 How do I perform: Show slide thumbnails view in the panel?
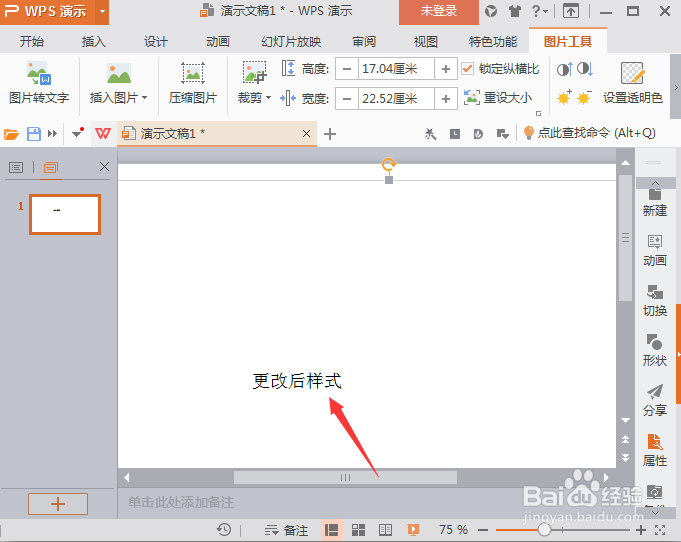click(51, 167)
